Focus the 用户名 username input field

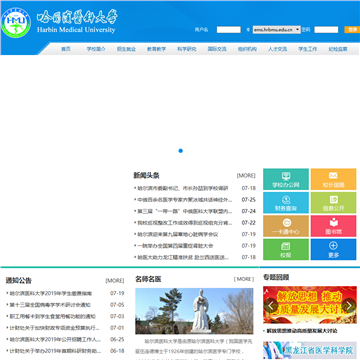[229, 30]
